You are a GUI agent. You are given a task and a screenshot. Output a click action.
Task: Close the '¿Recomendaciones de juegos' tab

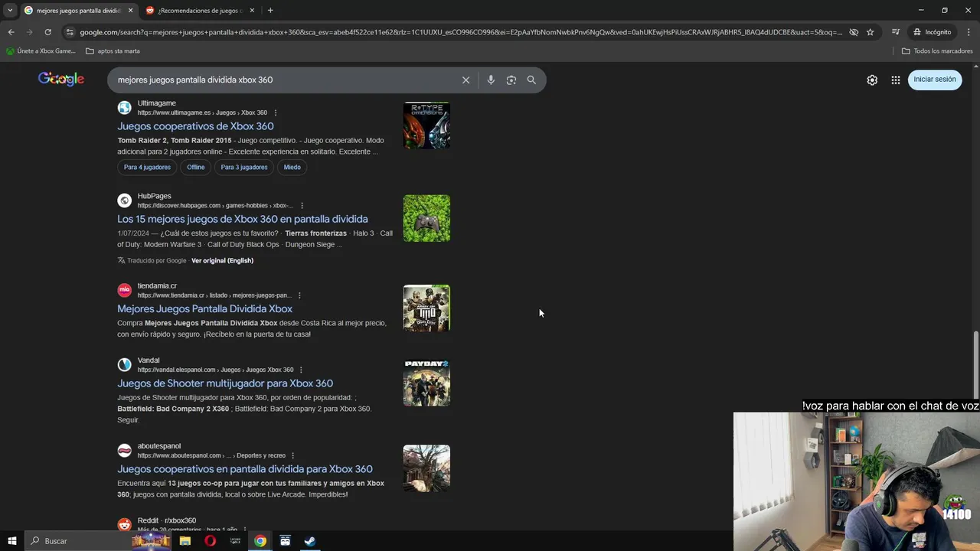coord(252,11)
